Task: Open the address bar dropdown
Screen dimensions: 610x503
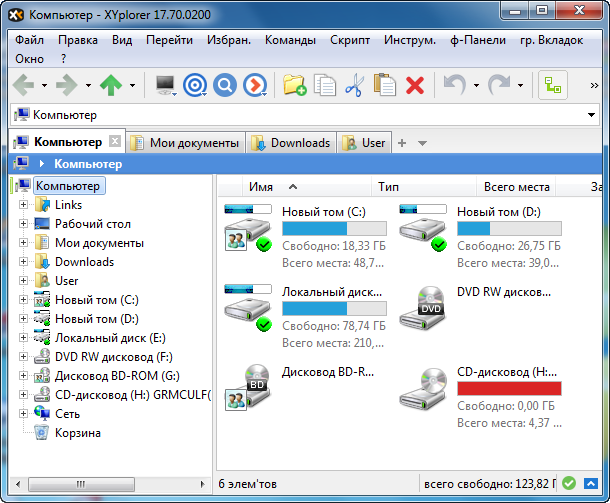Action: tap(591, 115)
